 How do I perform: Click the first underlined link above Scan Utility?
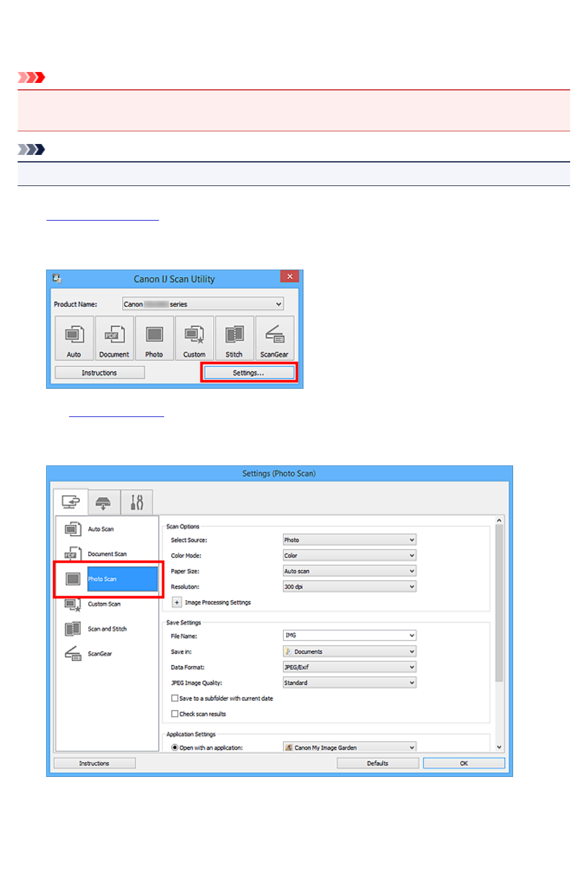tap(103, 215)
